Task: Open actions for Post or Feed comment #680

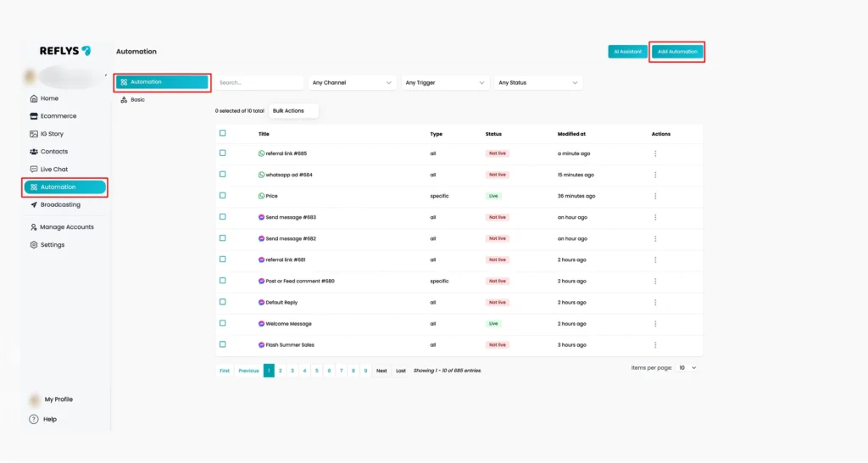Action: 655,282
